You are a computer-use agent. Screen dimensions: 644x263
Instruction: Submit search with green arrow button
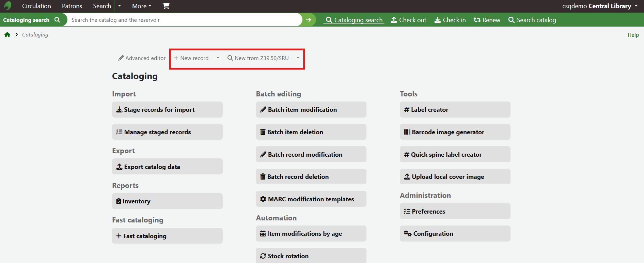(x=309, y=20)
